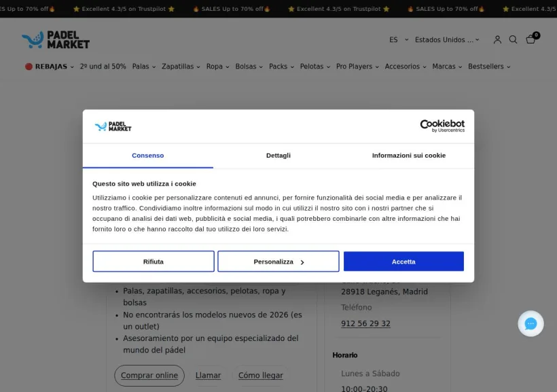557x392 pixels.
Task: Click the Llamar link
Action: (x=208, y=375)
